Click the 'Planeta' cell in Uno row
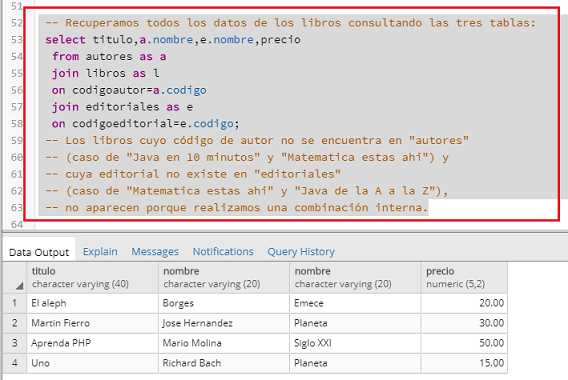 (355, 363)
